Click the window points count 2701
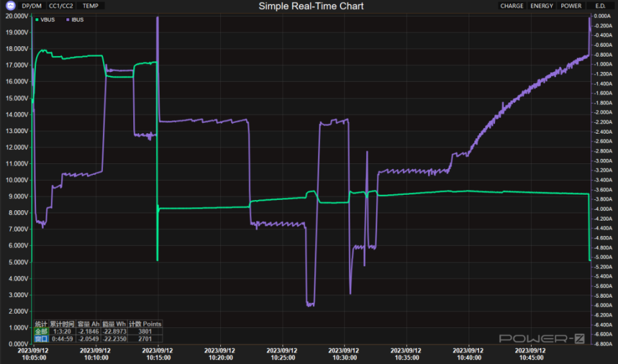Image resolution: width=618 pixels, height=364 pixels. coord(145,339)
